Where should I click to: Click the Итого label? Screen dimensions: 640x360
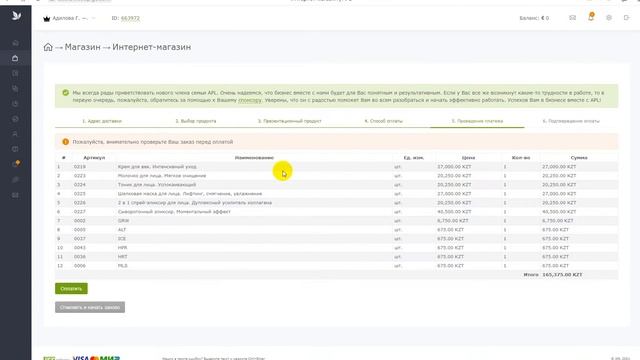[531, 275]
